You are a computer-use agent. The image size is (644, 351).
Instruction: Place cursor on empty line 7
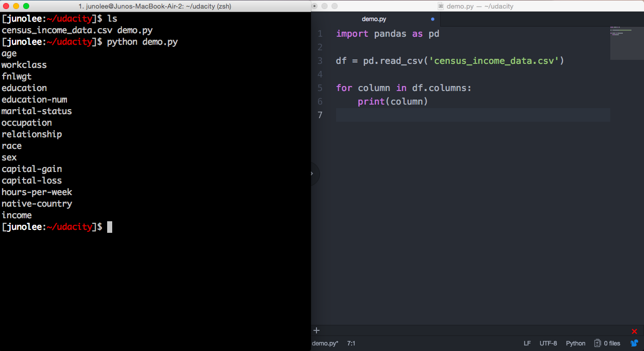453,115
